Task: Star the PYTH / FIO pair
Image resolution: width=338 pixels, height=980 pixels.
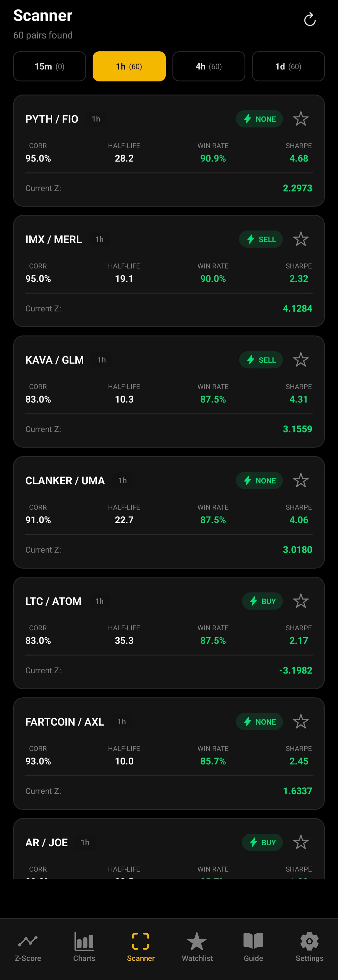Action: (x=300, y=119)
